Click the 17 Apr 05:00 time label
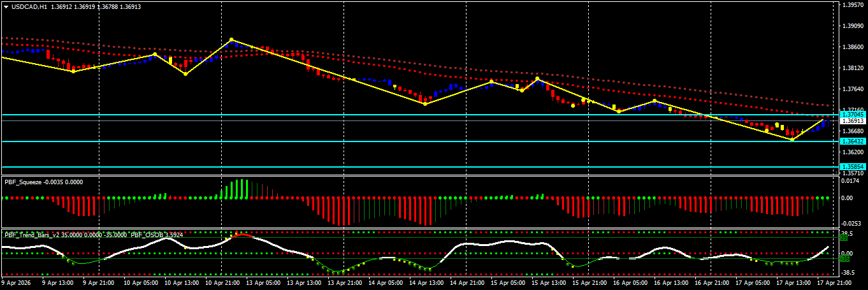 (x=751, y=282)
